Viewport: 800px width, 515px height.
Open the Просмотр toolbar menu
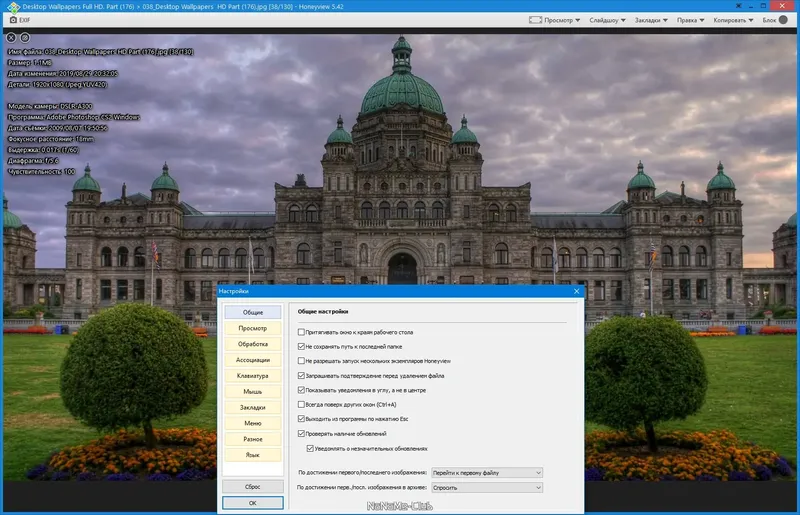click(x=562, y=20)
